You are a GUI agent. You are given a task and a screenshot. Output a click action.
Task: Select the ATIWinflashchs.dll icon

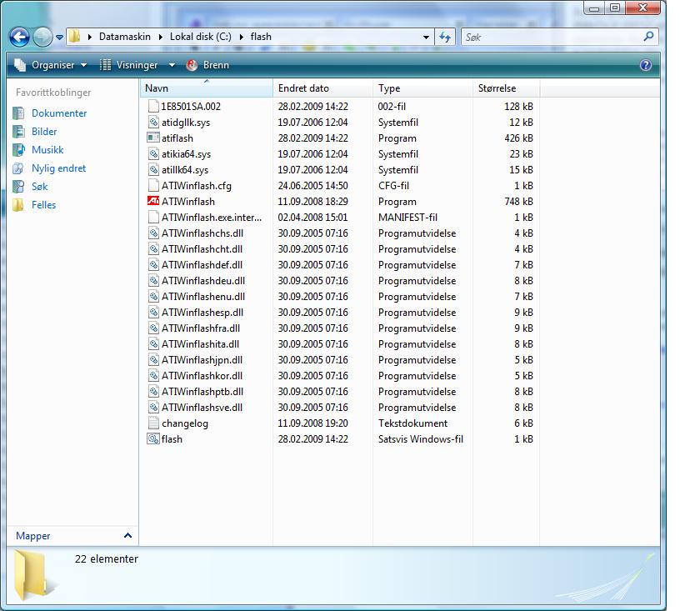[x=153, y=233]
